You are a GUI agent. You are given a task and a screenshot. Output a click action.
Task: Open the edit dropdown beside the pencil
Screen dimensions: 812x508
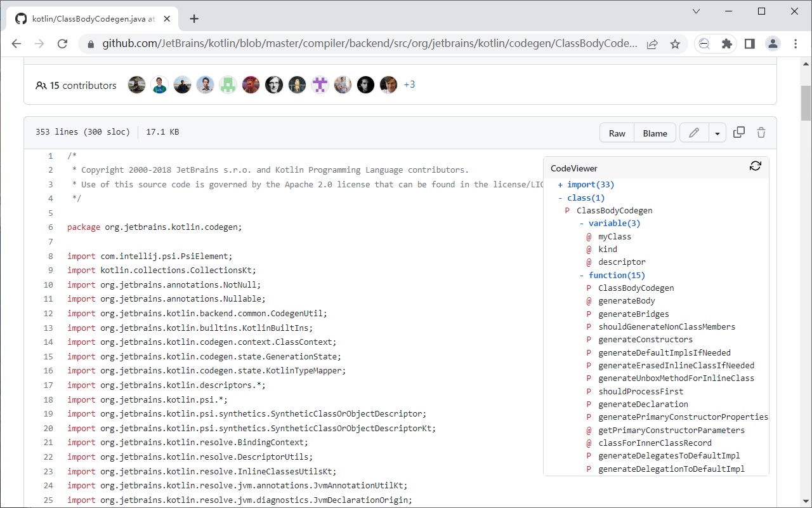tap(717, 133)
